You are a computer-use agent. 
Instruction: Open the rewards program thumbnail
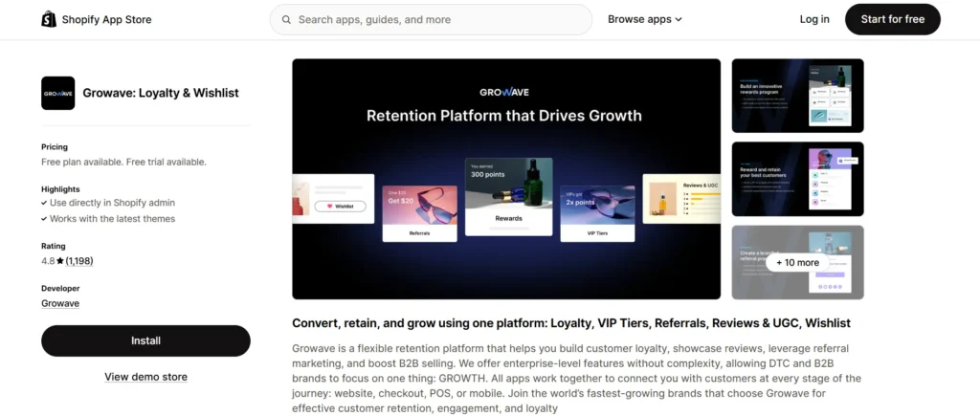pos(797,96)
